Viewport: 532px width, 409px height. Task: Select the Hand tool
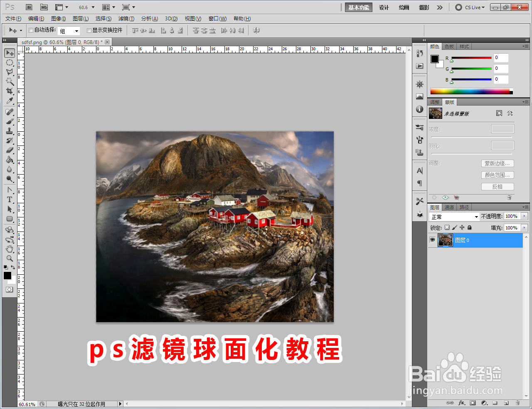coord(10,248)
